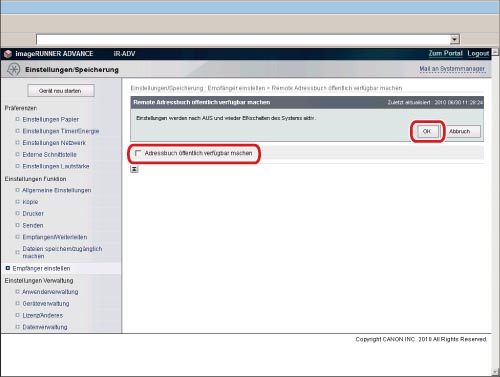500x377 pixels.
Task: Click the Empfänger einstellen breadcrumb text
Action: (236, 88)
